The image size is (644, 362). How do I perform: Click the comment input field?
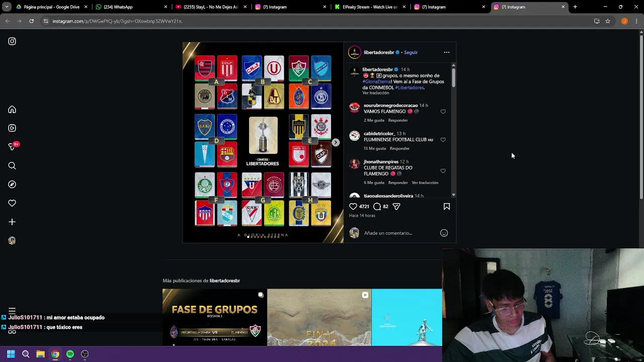tap(400, 233)
